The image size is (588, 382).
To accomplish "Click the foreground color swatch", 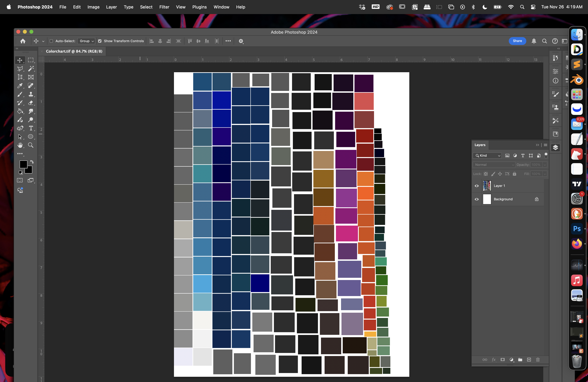I will 23,164.
